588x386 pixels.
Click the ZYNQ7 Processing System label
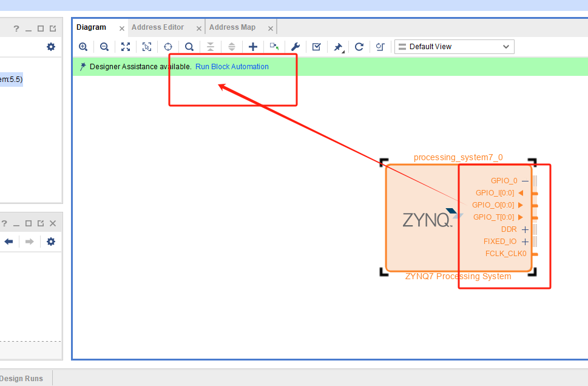coord(458,277)
